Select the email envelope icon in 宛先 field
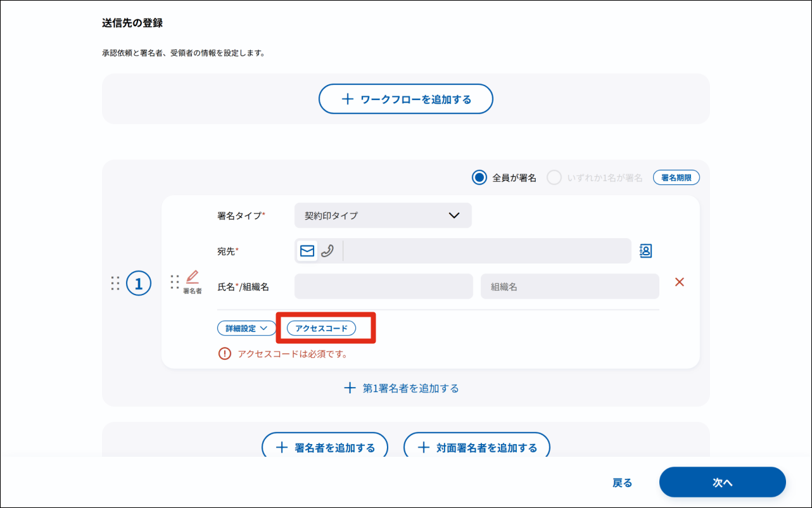This screenshot has width=812, height=508. tap(307, 251)
